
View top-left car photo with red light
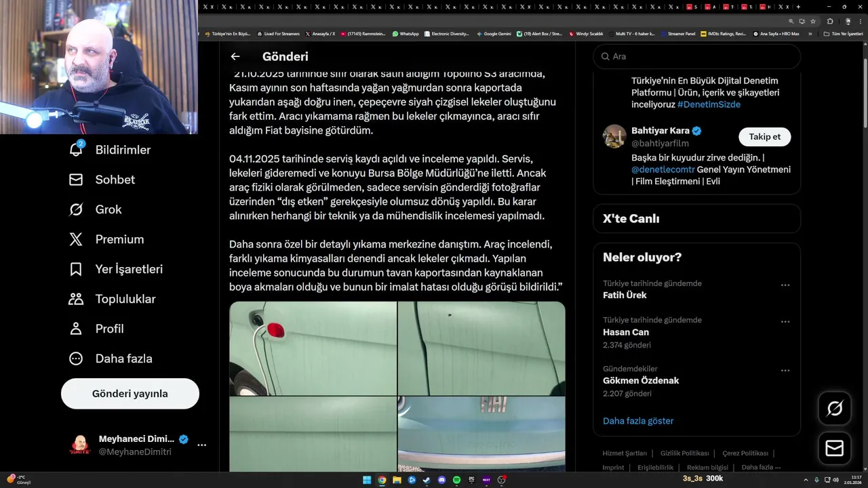[313, 348]
